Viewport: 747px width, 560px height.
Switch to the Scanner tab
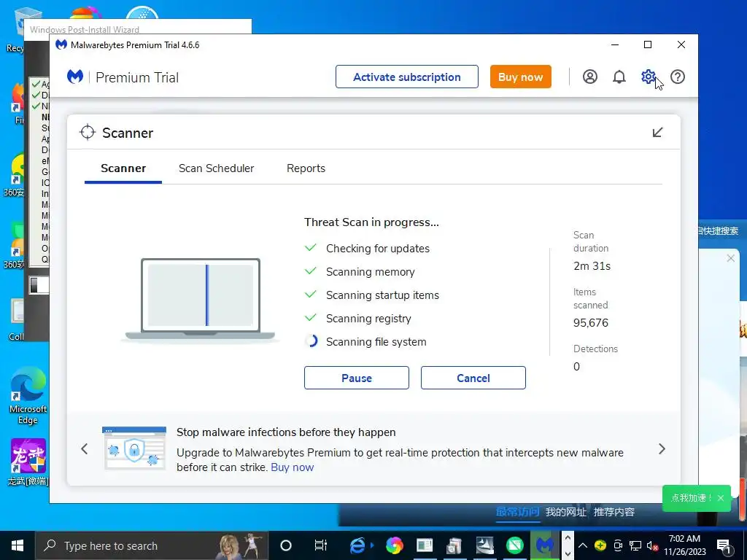coord(123,168)
